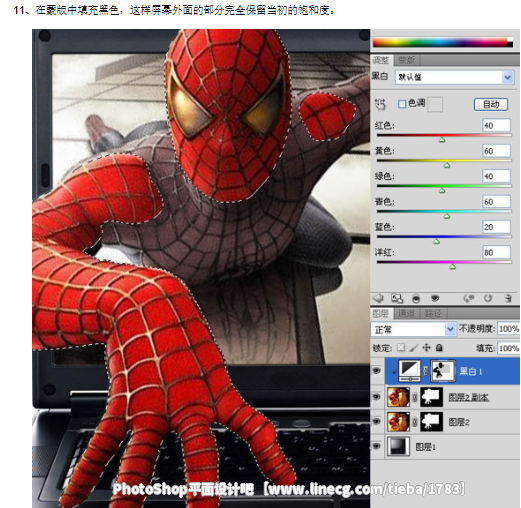Hide the 图层1 layer using its eye
521x508 pixels.
tap(377, 446)
